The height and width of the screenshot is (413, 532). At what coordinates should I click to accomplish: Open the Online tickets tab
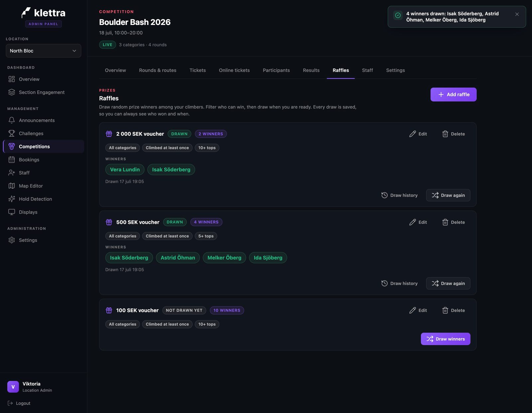[x=234, y=70]
